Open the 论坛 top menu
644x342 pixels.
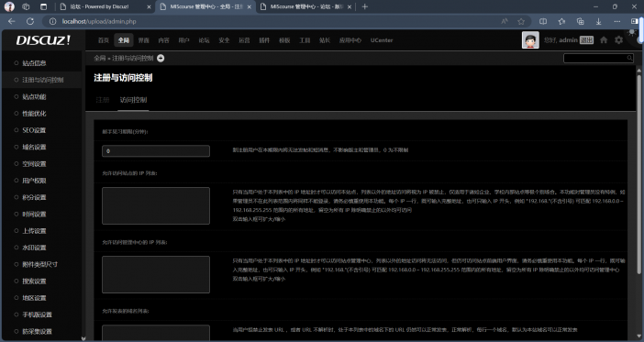tap(204, 40)
